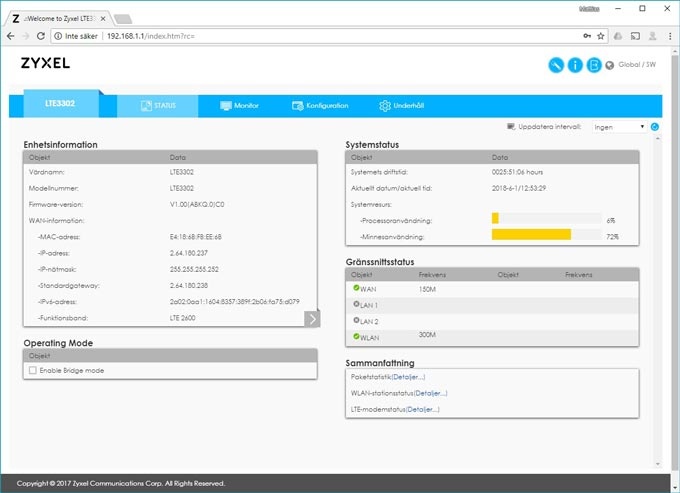Open the Uppdatera intervall dropdown
The height and width of the screenshot is (493, 680).
[x=618, y=127]
